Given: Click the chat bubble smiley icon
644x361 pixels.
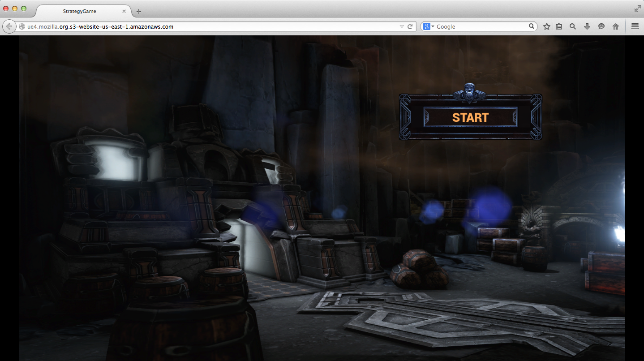Looking at the screenshot, I should 601,26.
